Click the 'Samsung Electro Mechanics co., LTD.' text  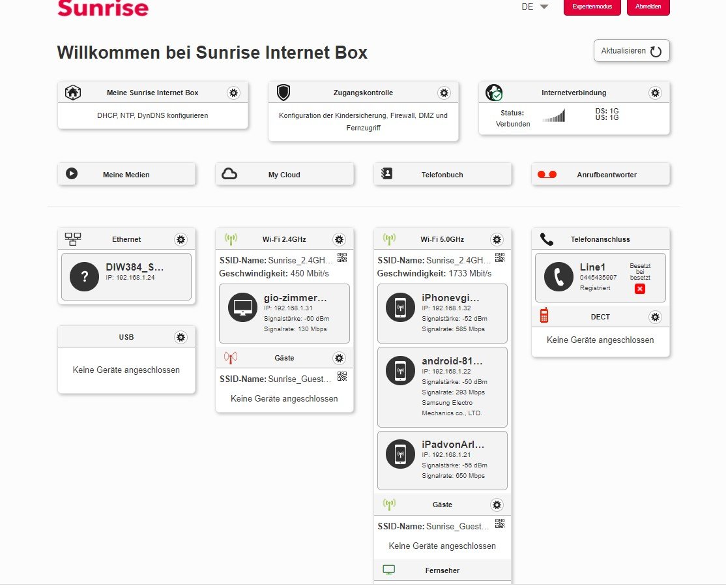coord(452,408)
